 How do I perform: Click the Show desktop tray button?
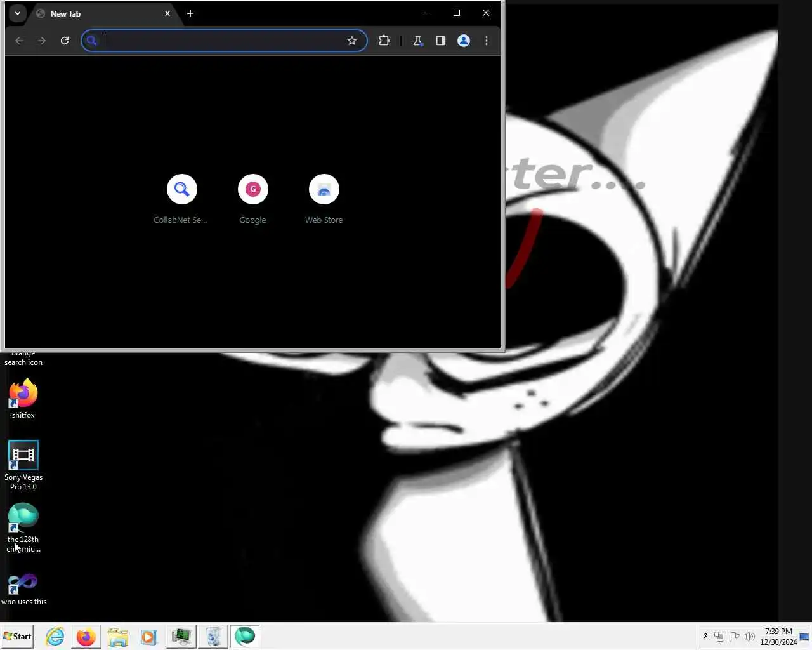coord(805,637)
